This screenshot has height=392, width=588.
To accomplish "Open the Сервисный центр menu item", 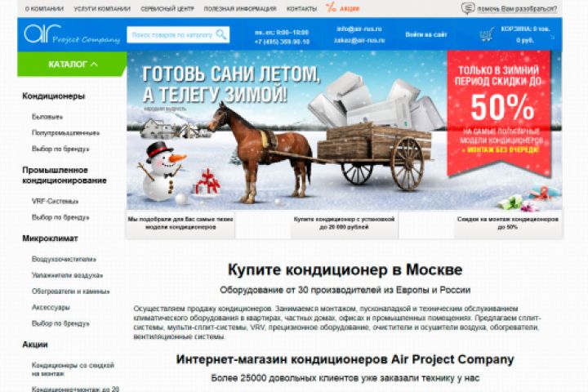I will pyautogui.click(x=167, y=9).
